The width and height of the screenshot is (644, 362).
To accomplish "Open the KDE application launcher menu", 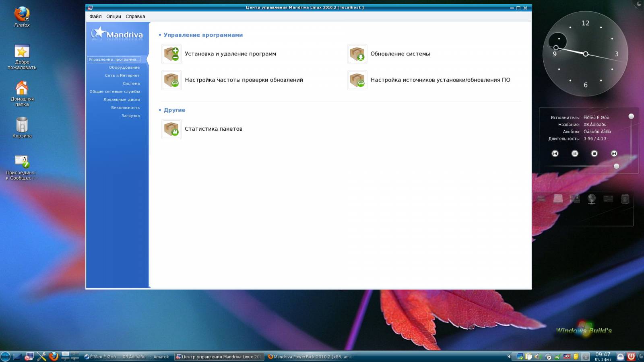I will (x=5, y=356).
